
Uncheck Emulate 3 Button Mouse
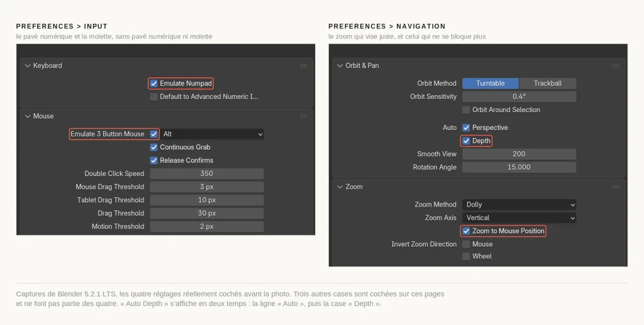153,134
